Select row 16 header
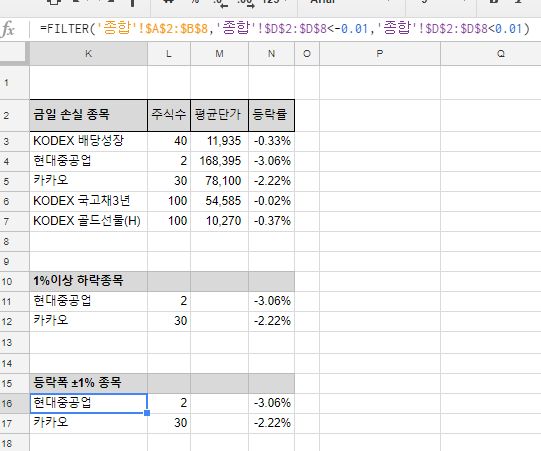 (x=14, y=403)
